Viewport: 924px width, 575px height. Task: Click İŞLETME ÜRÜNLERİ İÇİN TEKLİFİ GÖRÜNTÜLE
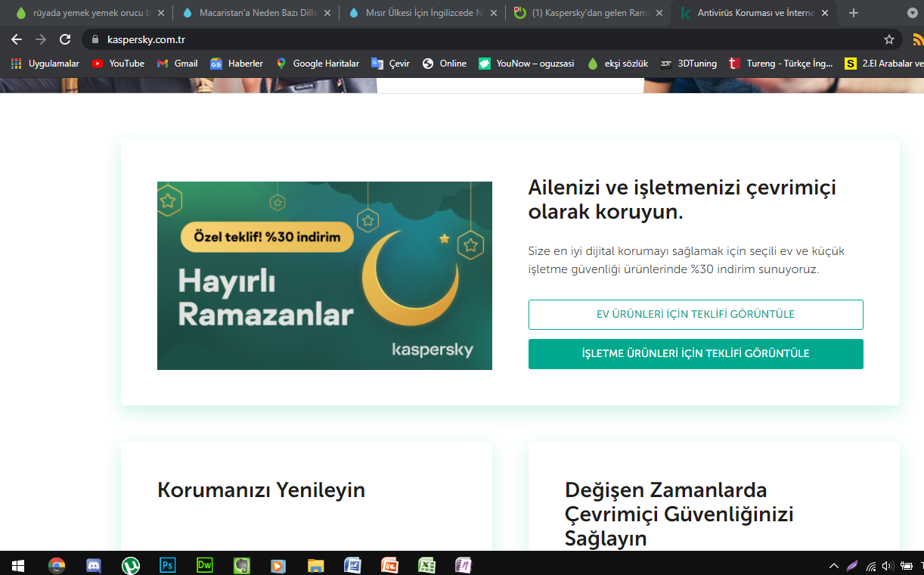(x=696, y=353)
